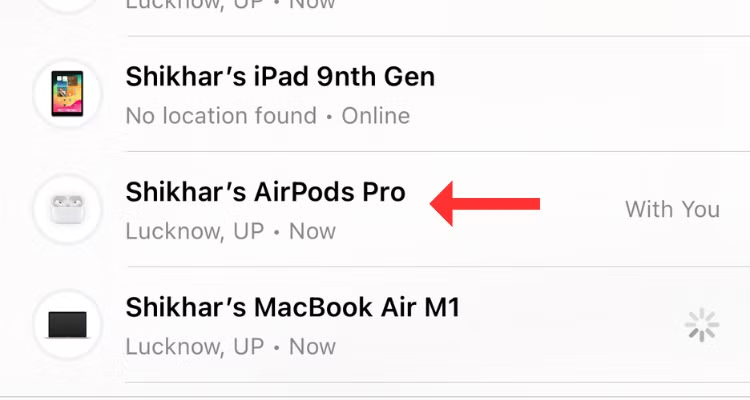Click the 'With You' status label

[672, 210]
